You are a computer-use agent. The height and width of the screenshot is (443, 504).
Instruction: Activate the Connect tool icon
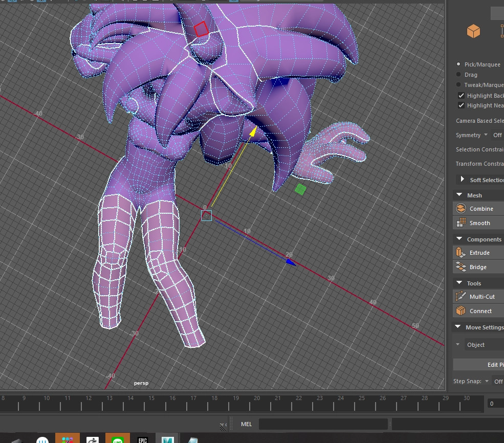coord(461,311)
